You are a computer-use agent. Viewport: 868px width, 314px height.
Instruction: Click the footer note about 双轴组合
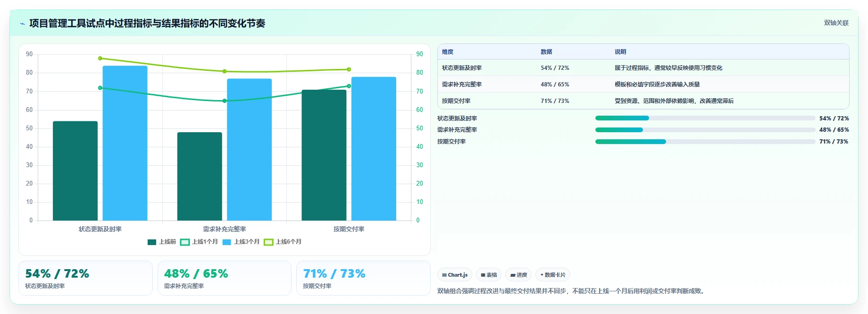coord(572,291)
